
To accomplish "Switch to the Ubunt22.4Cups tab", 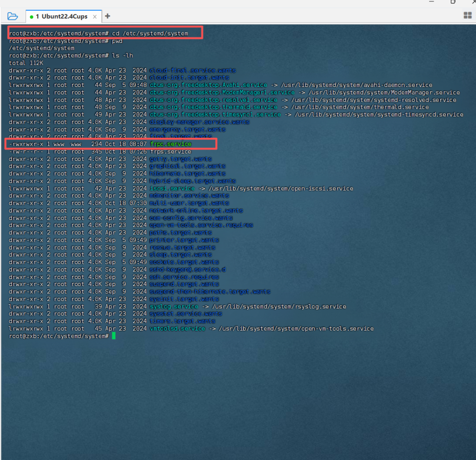I will coord(62,17).
